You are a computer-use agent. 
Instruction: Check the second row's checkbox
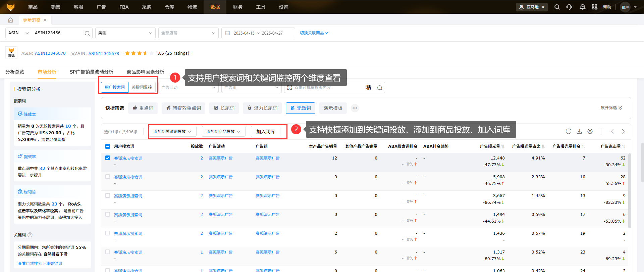point(108,177)
